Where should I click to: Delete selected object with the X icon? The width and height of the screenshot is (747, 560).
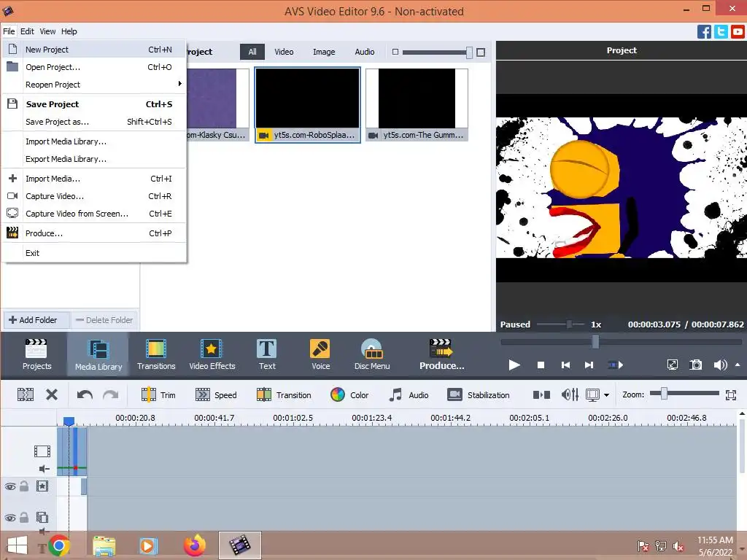click(x=52, y=394)
